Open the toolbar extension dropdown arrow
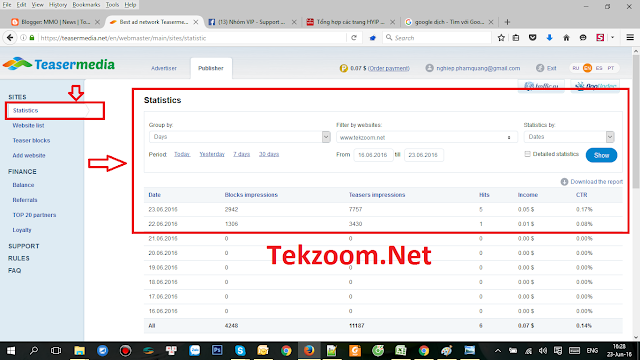Screen dimensions: 640x360 pyautogui.click(x=612, y=38)
